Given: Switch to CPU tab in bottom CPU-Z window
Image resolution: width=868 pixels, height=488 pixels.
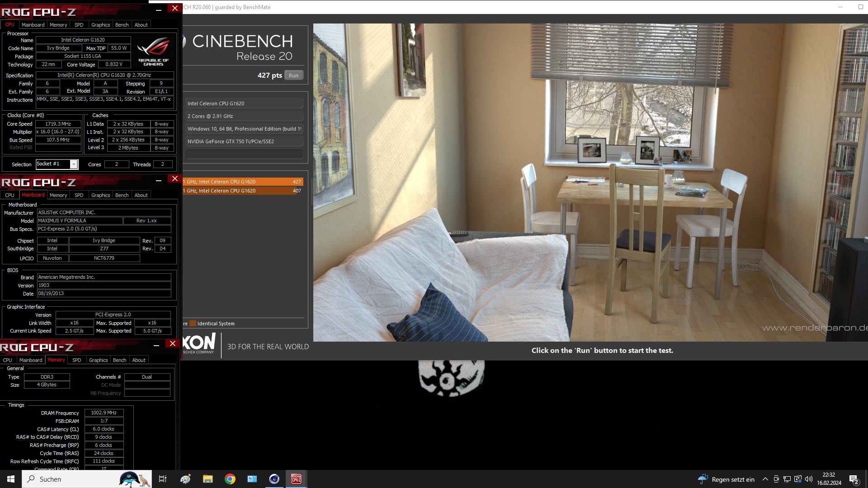Looking at the screenshot, I should pos(8,360).
